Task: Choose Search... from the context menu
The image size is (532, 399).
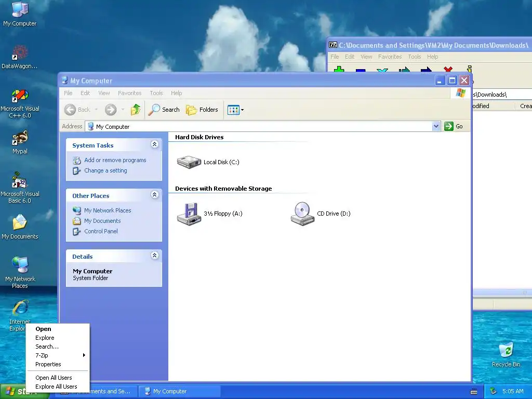Action: click(x=58, y=347)
